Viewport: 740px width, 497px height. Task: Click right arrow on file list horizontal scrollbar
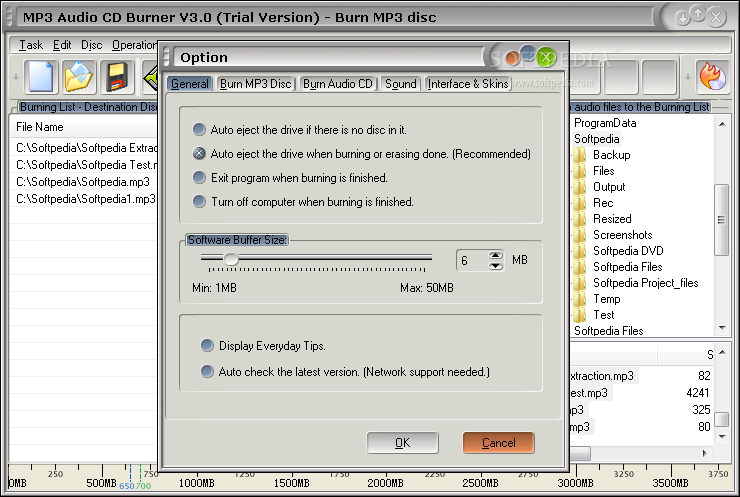(705, 453)
